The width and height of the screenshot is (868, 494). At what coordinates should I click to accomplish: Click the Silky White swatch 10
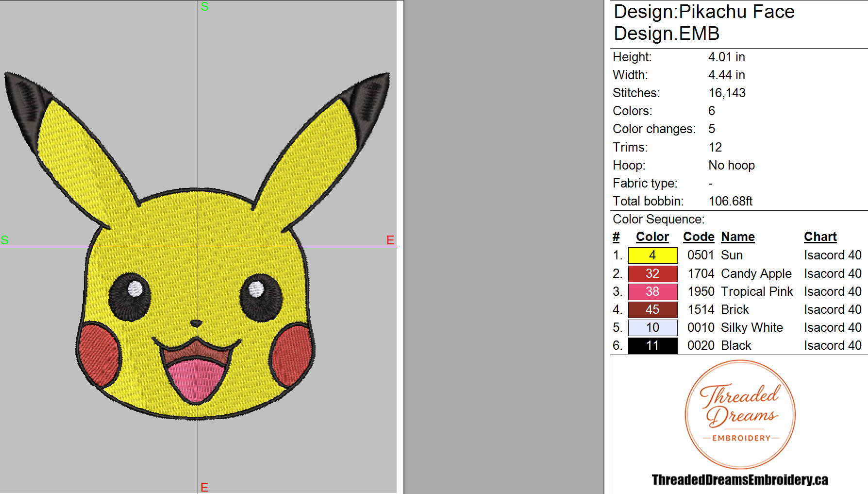coord(652,327)
